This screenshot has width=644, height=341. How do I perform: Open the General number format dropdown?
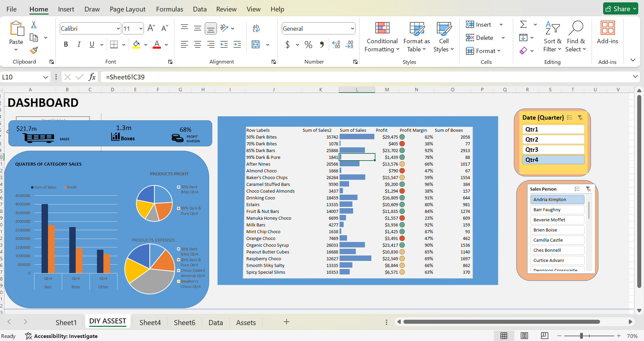tap(352, 29)
